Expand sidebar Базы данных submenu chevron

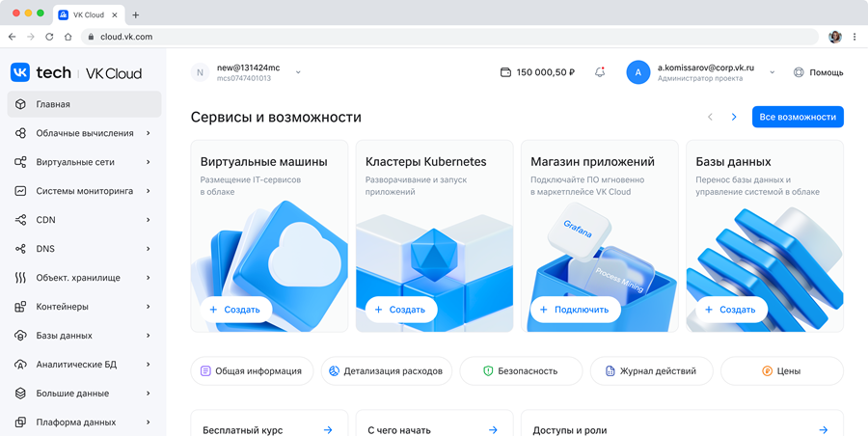pyautogui.click(x=149, y=336)
